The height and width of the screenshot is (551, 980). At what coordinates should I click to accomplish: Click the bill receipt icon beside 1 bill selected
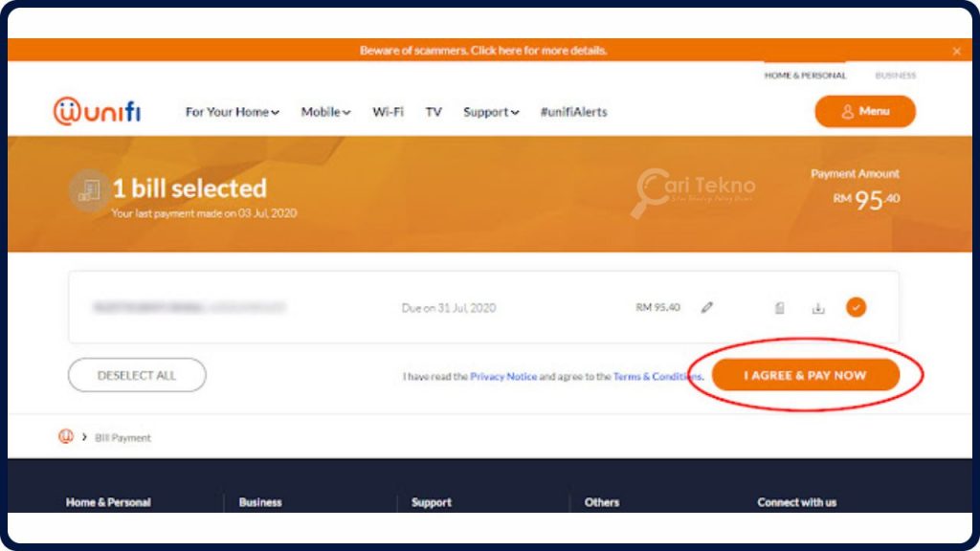tap(90, 189)
